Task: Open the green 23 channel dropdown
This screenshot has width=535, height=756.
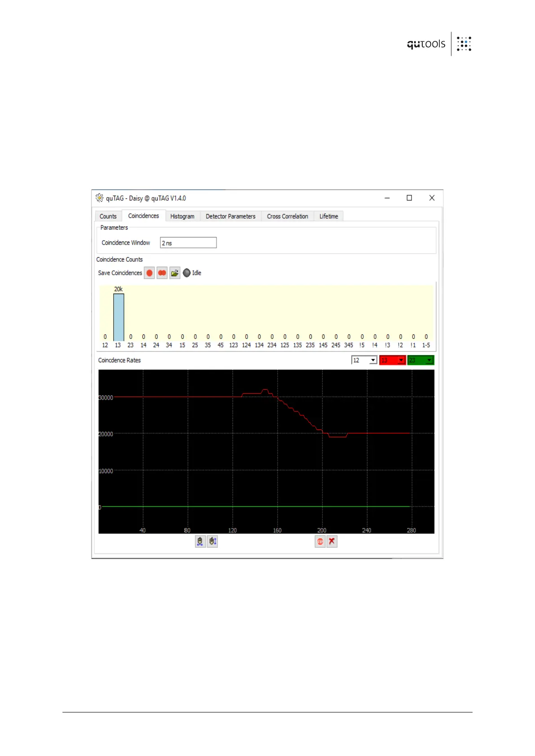Action: tap(421, 360)
